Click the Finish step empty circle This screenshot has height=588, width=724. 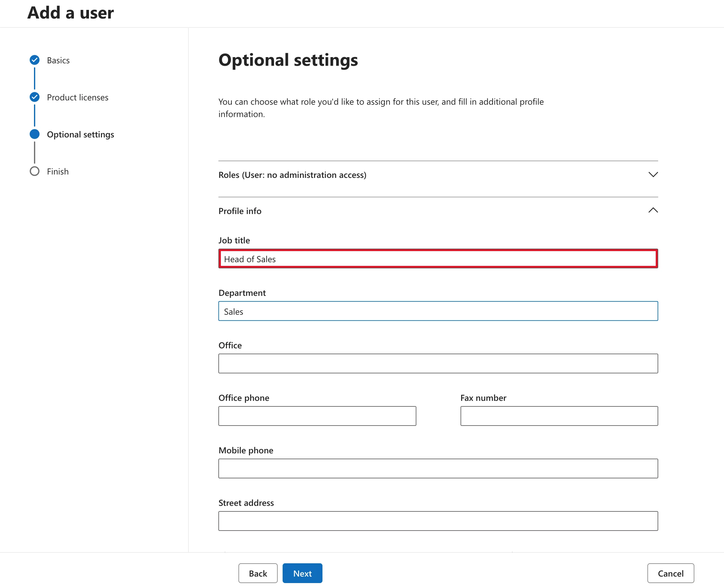[35, 171]
